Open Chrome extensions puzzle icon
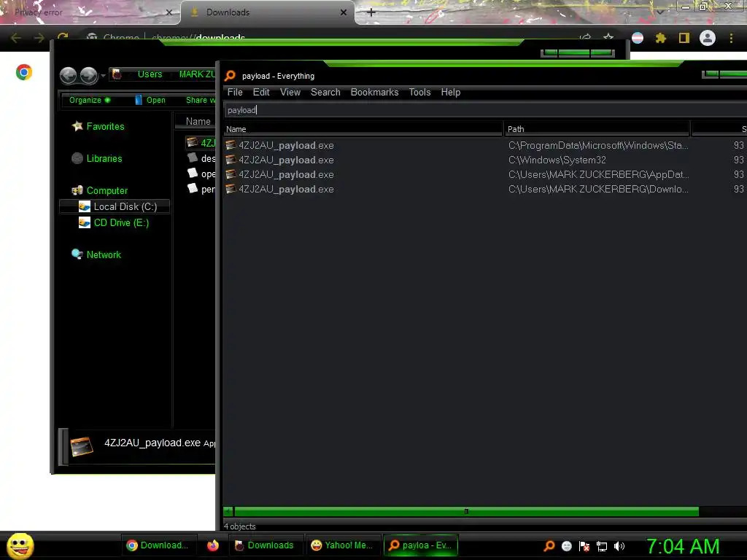The image size is (747, 560). [x=661, y=38]
